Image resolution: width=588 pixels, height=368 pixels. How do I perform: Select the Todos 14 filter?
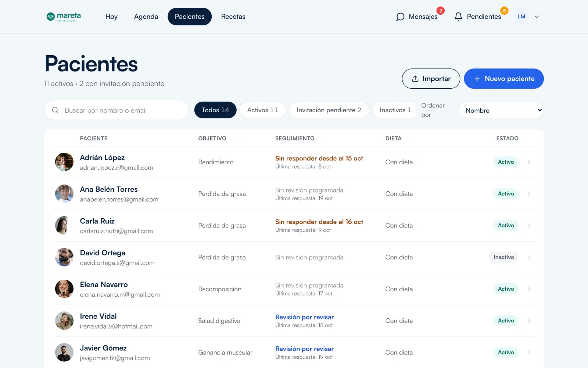(x=215, y=110)
